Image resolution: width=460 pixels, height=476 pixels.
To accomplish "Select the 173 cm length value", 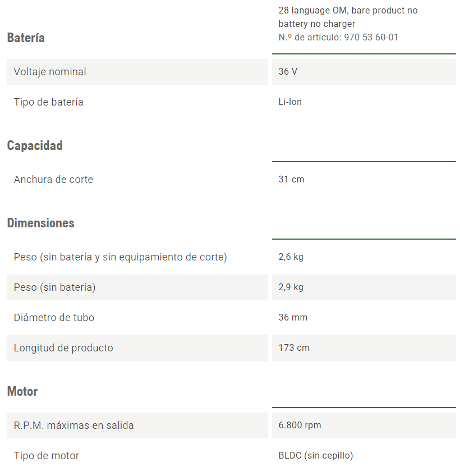I will tap(294, 348).
